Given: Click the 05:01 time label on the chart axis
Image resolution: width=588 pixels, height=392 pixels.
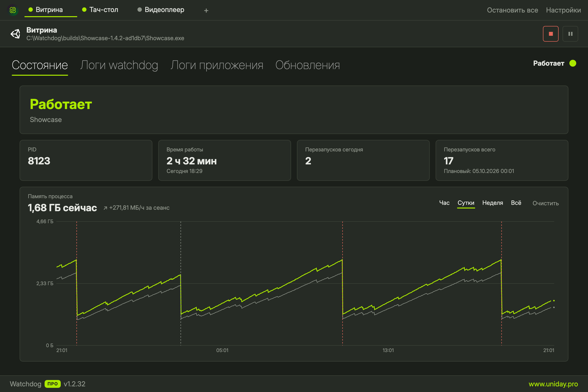Looking at the screenshot, I should (x=222, y=350).
